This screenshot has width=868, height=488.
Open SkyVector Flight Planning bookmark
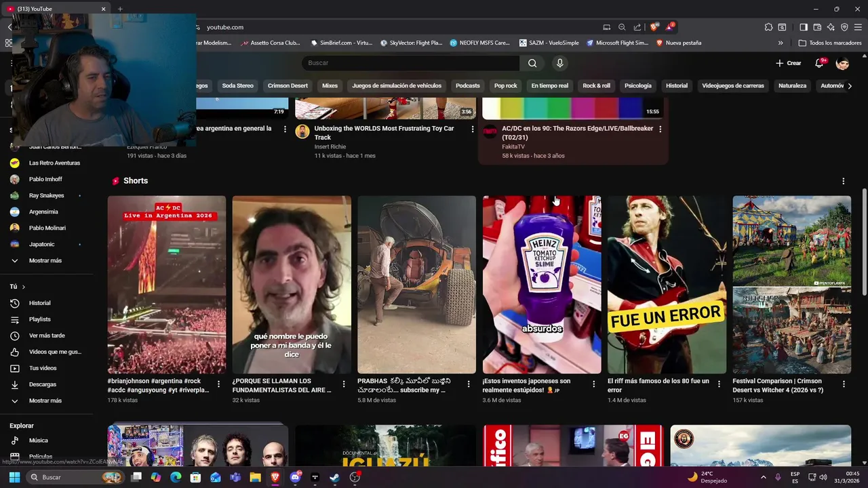pos(411,43)
